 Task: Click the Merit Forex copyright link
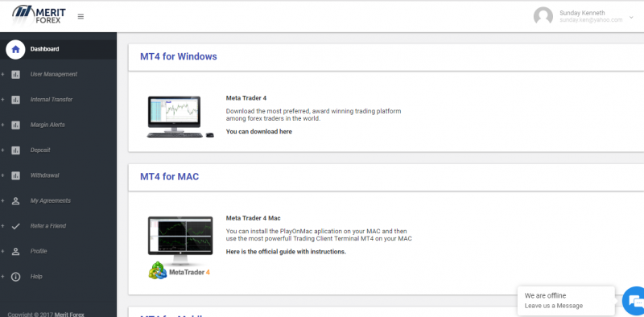pyautogui.click(x=69, y=315)
